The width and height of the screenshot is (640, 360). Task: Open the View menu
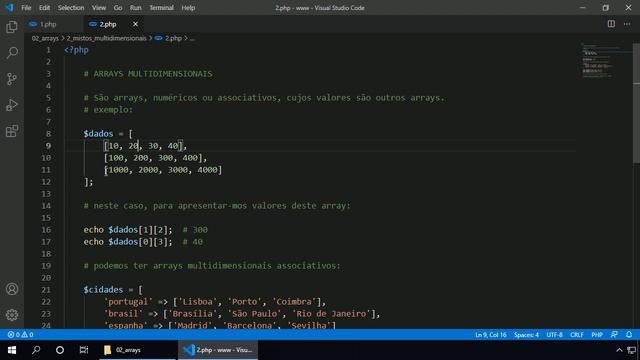[x=99, y=8]
